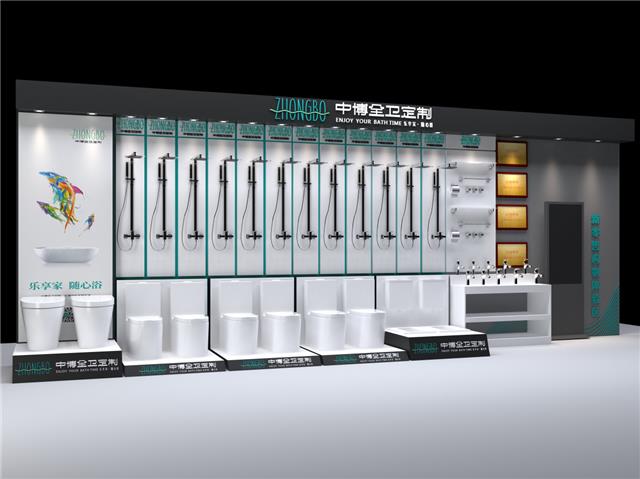Click the bottom gold certificate plaque
This screenshot has width=640, height=479.
(511, 252)
